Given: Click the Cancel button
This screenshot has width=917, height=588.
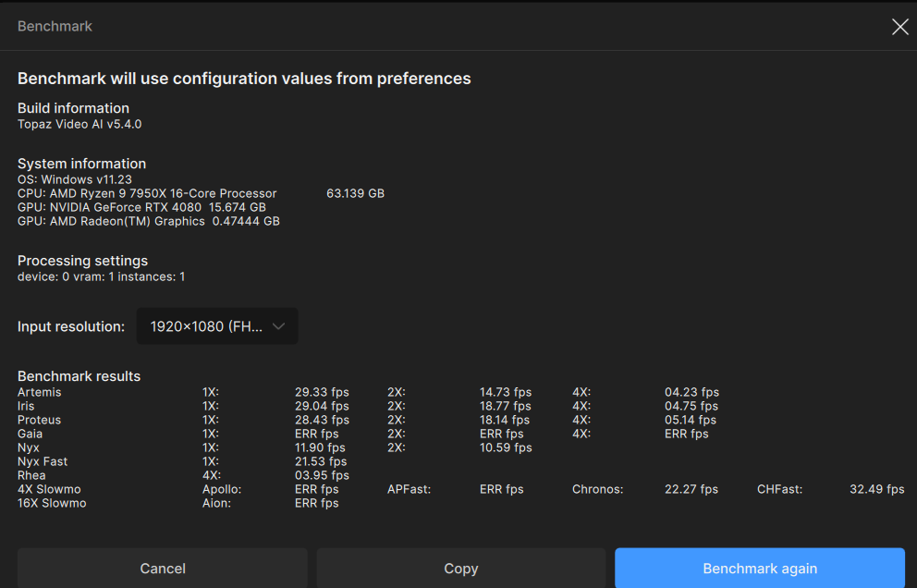Looking at the screenshot, I should click(163, 568).
